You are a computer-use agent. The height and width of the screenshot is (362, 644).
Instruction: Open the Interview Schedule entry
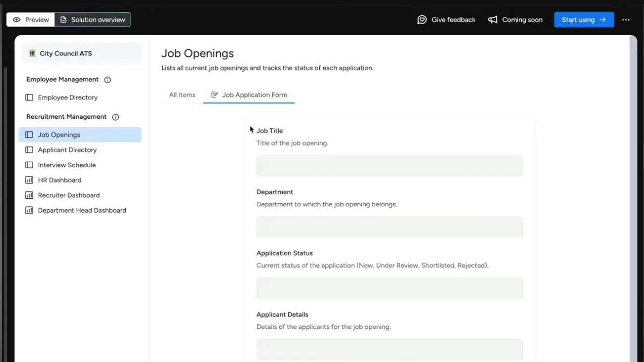pos(66,165)
